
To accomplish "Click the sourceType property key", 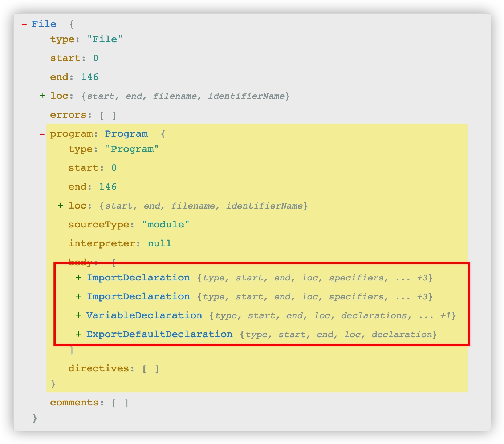I will click(99, 225).
